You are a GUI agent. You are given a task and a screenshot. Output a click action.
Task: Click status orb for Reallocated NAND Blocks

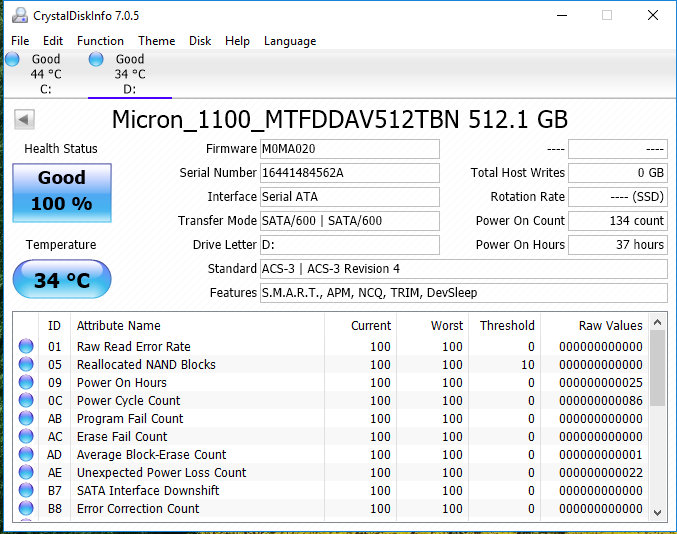(x=26, y=364)
